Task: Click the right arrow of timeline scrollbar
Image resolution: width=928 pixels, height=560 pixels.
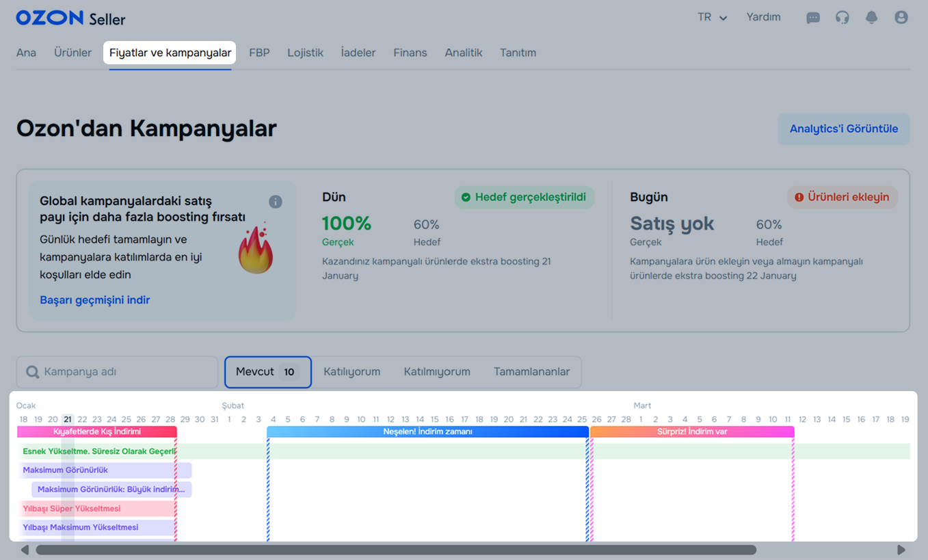Action: (x=901, y=550)
